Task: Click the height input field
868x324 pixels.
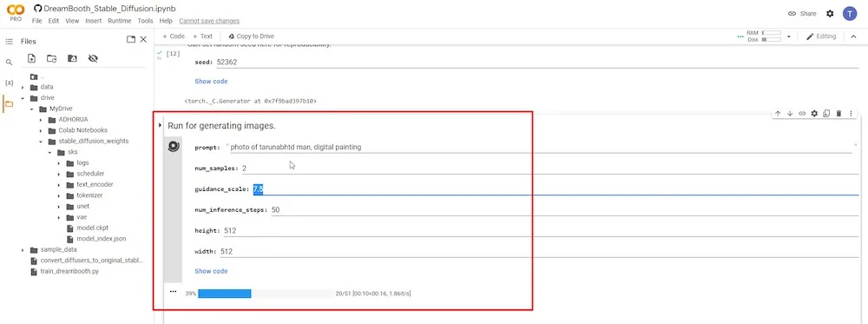Action: coord(540,231)
